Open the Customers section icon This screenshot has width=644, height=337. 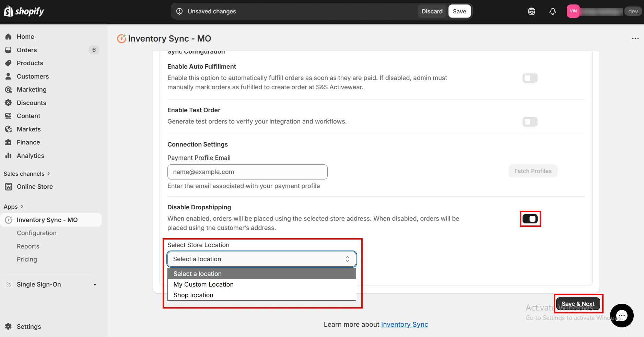9,76
